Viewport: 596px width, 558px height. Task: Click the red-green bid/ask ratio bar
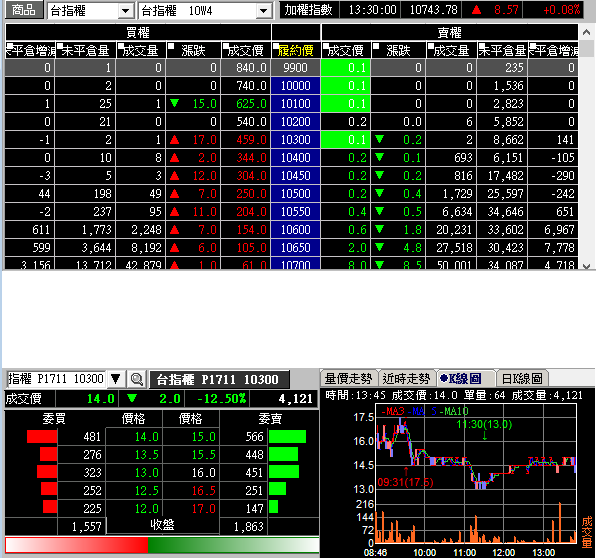tap(162, 545)
